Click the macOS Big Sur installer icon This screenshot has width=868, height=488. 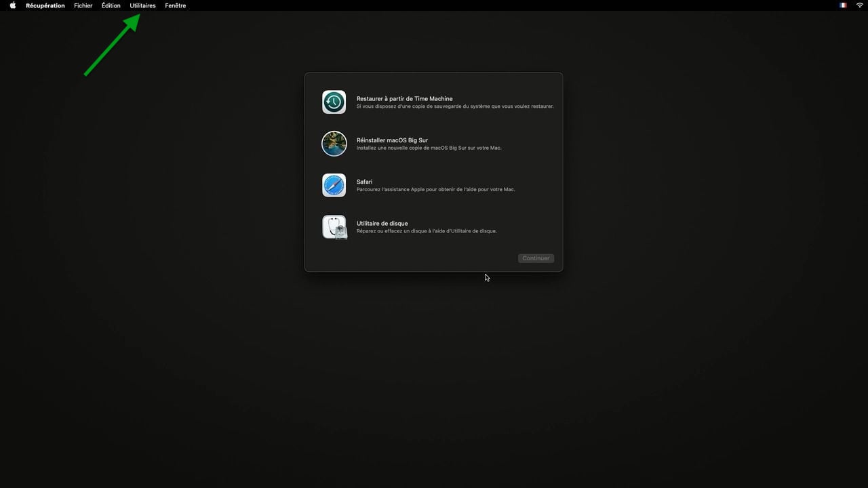(x=334, y=144)
